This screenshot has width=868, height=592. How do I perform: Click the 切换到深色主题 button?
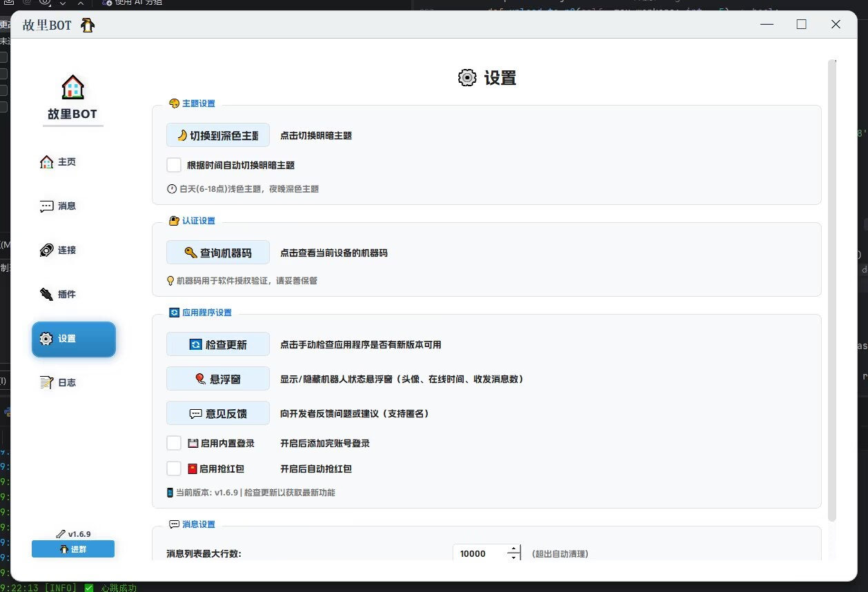pyautogui.click(x=217, y=135)
